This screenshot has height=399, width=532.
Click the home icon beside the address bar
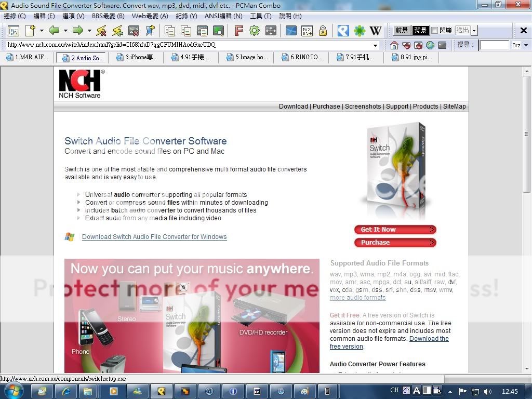pyautogui.click(x=394, y=45)
